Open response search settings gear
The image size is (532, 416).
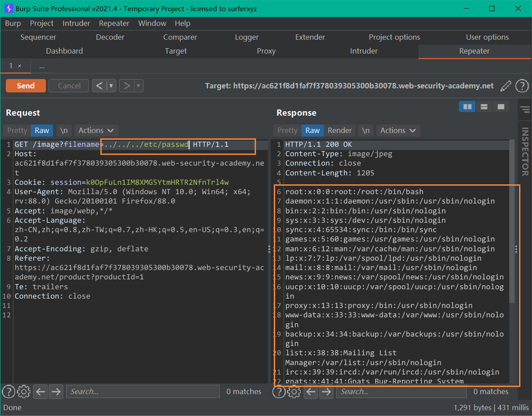point(294,391)
